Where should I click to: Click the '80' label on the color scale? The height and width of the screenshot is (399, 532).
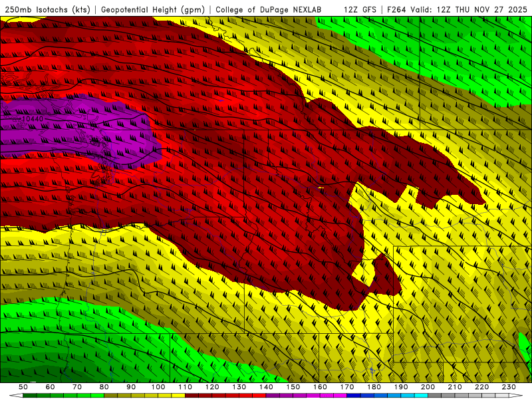coord(104,387)
